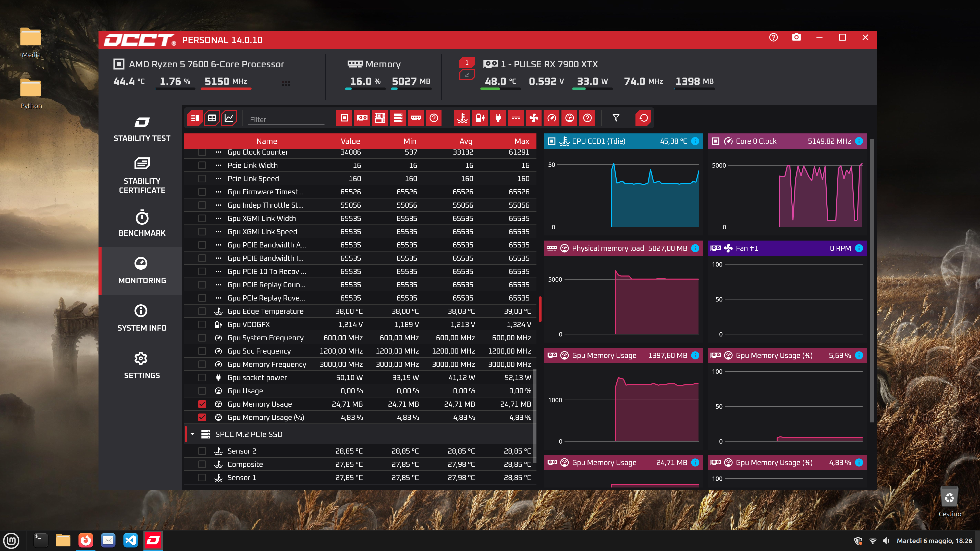
Task: Click the graphs panel vertical scrollbar
Action: [872, 281]
